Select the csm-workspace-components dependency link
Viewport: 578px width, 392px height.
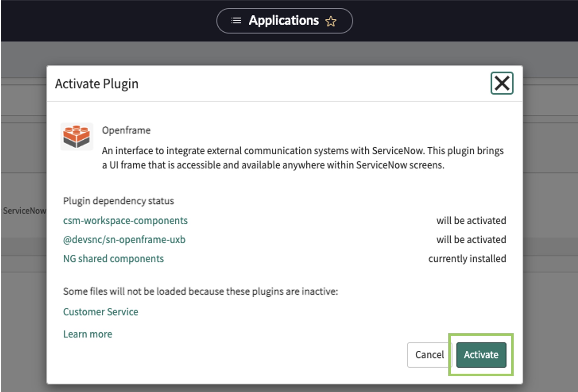pos(125,221)
